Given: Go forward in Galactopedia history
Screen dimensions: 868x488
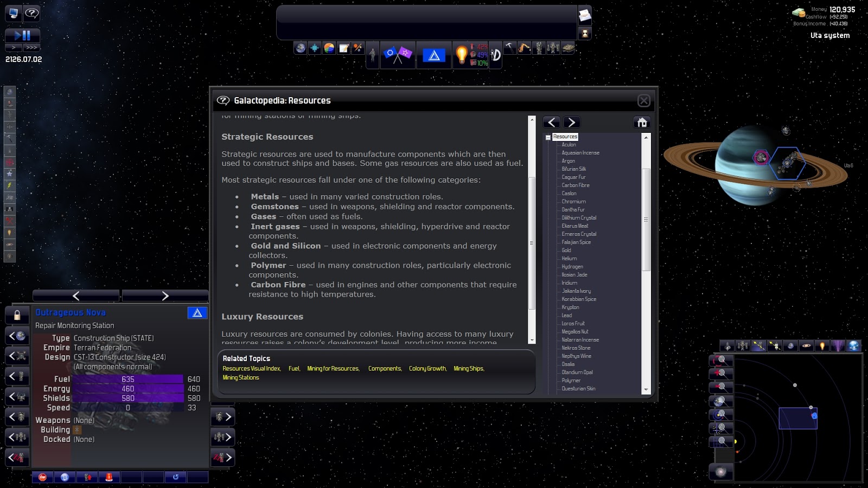Looking at the screenshot, I should (x=572, y=123).
